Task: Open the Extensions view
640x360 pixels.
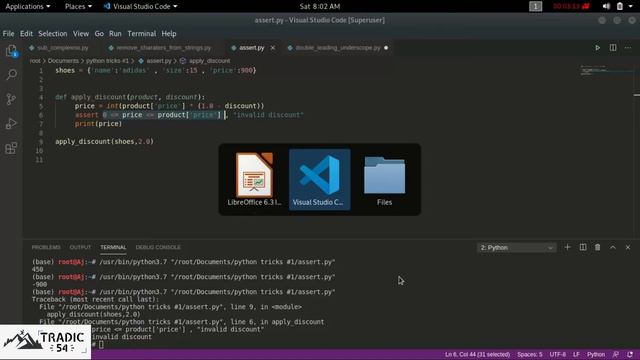Action: point(11,148)
